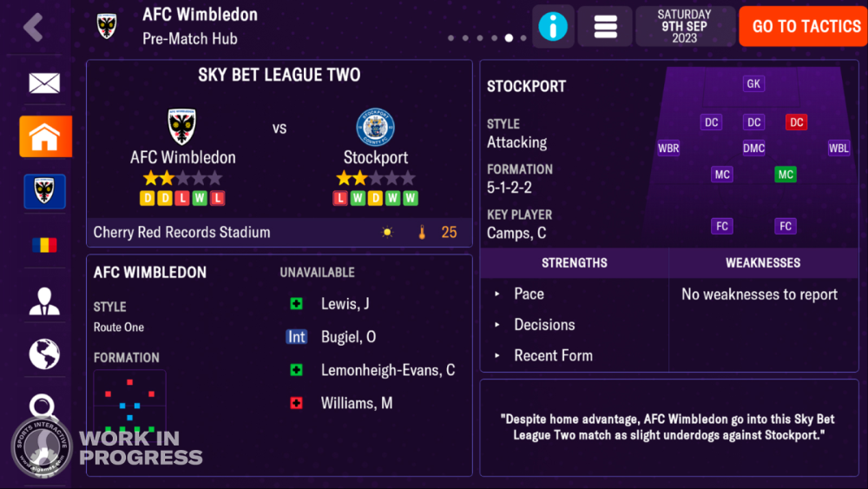The image size is (868, 489).
Task: Select the third page indicator dot
Action: (x=480, y=38)
